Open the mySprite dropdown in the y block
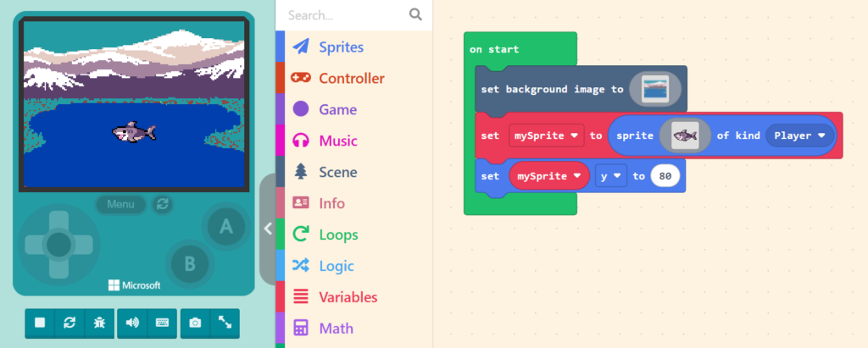The height and width of the screenshot is (348, 868). (548, 176)
